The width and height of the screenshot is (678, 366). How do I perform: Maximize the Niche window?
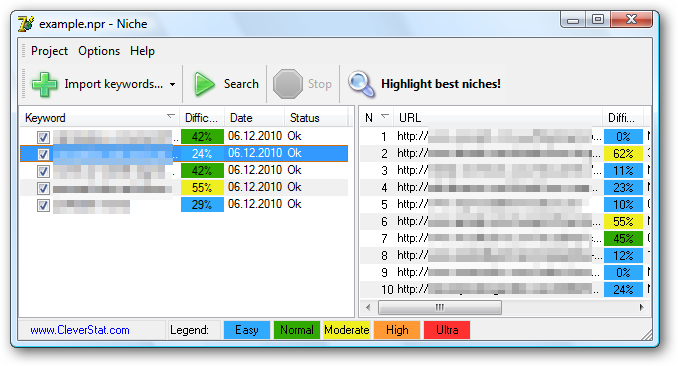pos(598,20)
